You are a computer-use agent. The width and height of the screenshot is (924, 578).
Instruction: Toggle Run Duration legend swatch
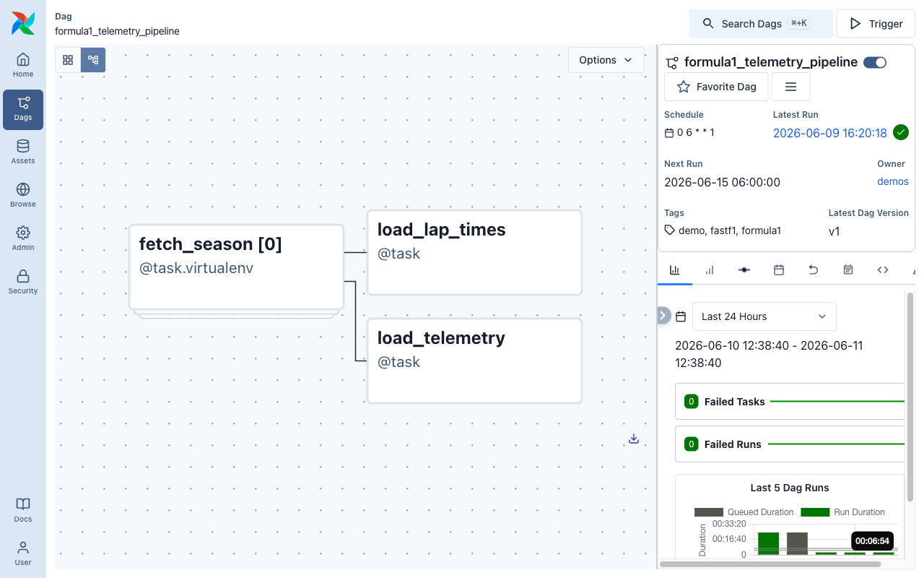click(816, 512)
